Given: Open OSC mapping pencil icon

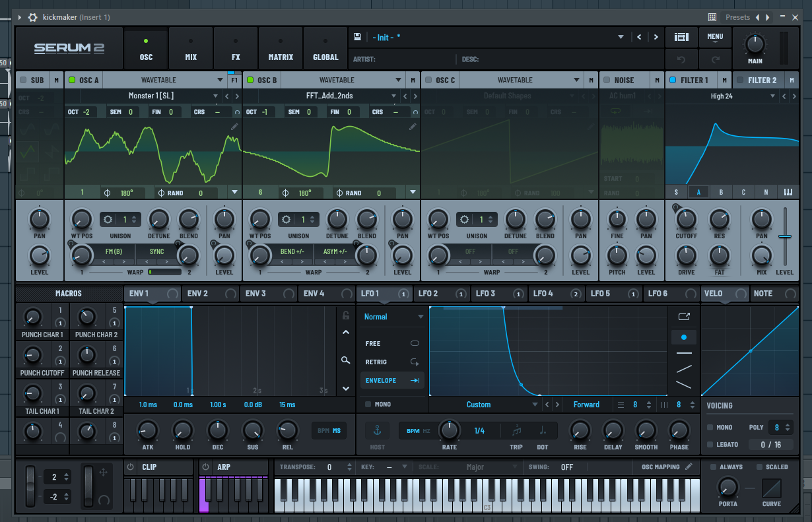Looking at the screenshot, I should 689,467.
